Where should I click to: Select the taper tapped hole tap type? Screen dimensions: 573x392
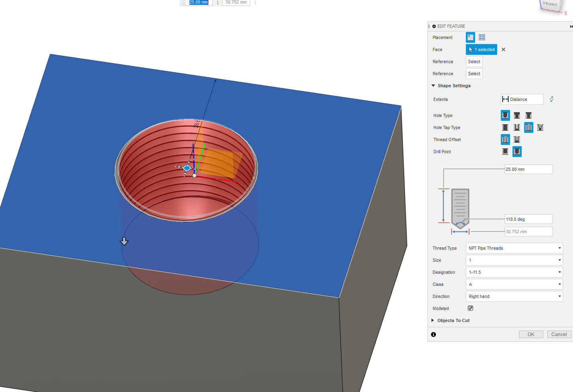point(540,127)
